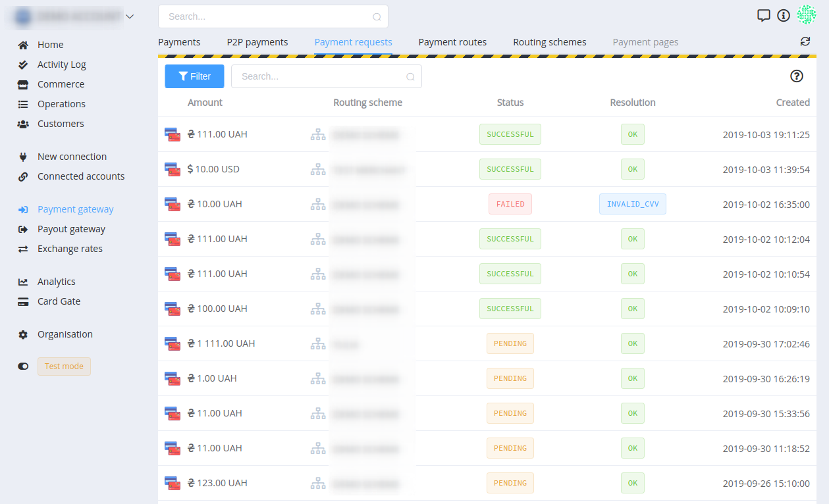This screenshot has width=829, height=504.
Task: Click timestamp 2019-10-03 19:11:25
Action: (766, 134)
